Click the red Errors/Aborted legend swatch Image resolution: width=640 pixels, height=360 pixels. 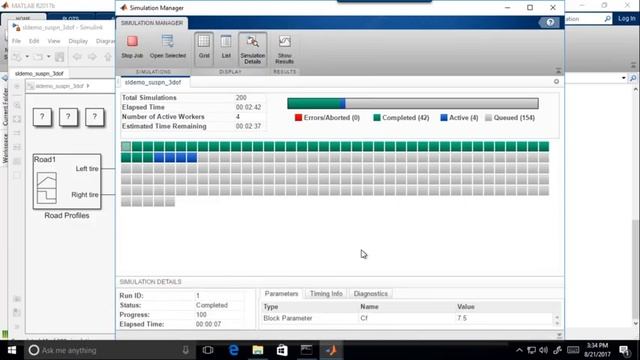pos(298,118)
